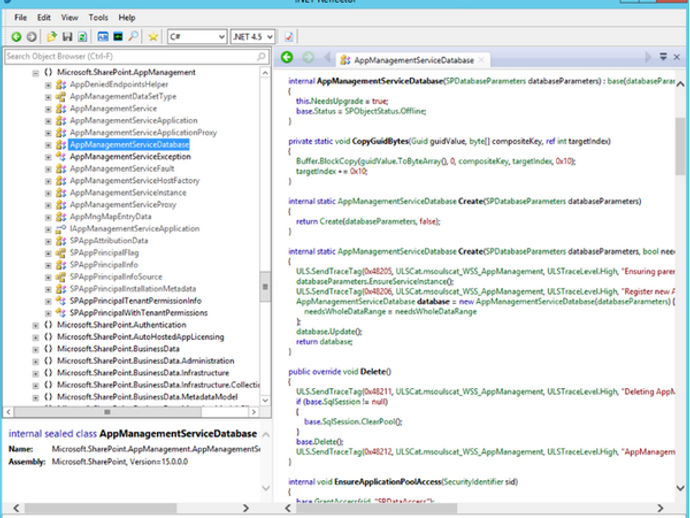
Task: Click the AppManagementServiceProxy class icon
Action: tap(61, 205)
